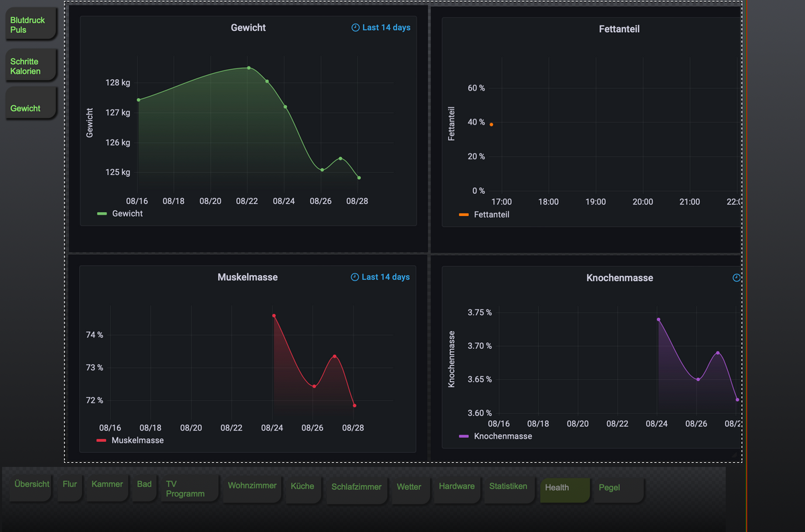Go to the TV Programm tab
Viewport: 805px width, 532px height.
(190, 489)
